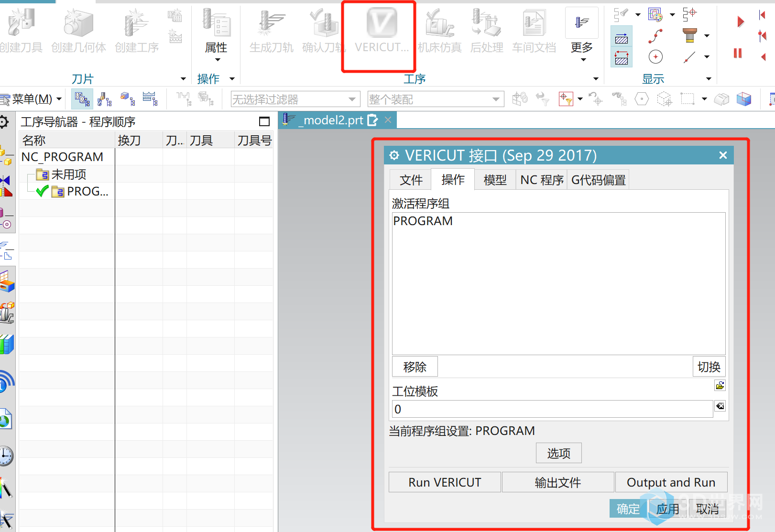775x532 pixels.
Task: Expand the 工序 group arrow
Action: [596, 79]
